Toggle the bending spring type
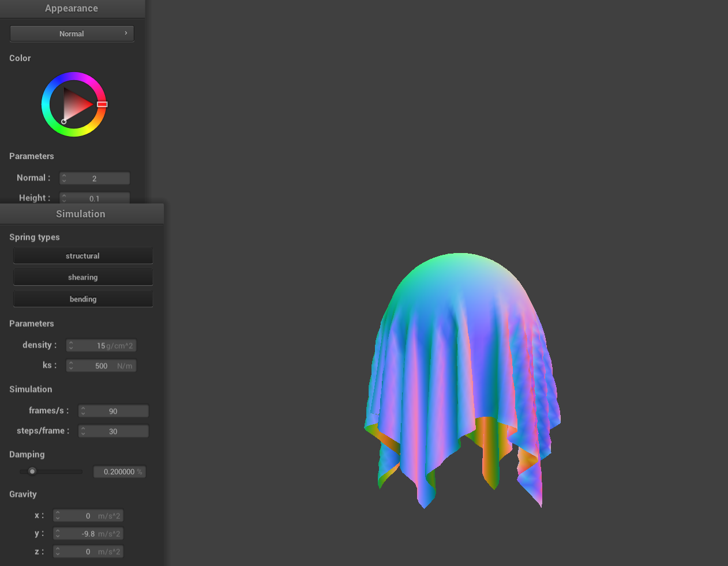728x566 pixels. (x=82, y=299)
